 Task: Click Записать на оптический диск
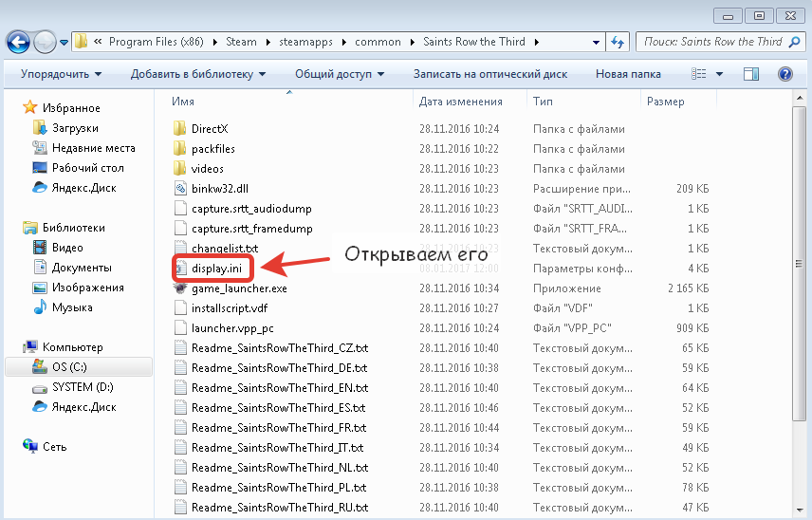pos(489,74)
